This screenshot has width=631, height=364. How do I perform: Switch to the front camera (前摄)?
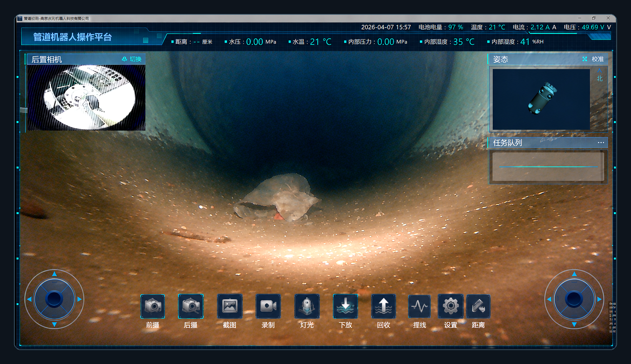click(x=153, y=306)
